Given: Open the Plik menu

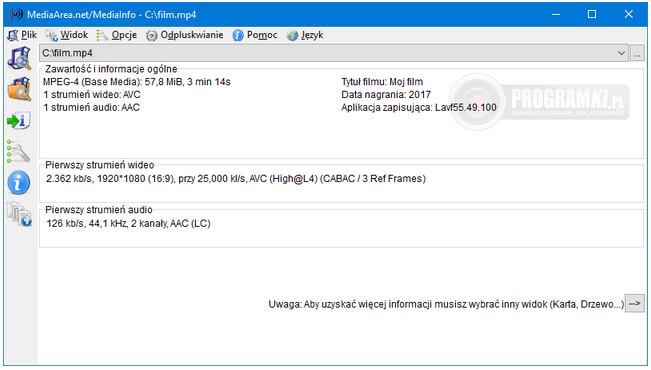Looking at the screenshot, I should click(x=22, y=35).
